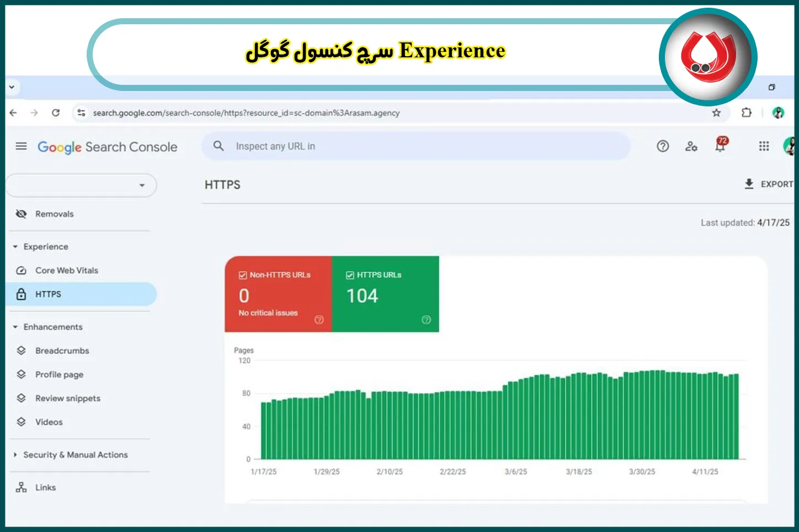Image resolution: width=799 pixels, height=532 pixels.
Task: Open Removals in the sidebar
Action: 54,214
